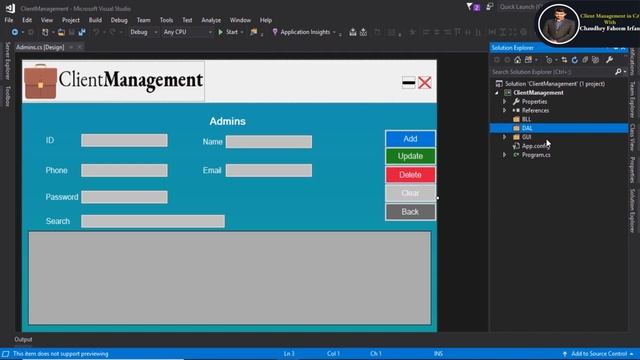Click the blue Add button
The image size is (640, 360).
tap(410, 139)
